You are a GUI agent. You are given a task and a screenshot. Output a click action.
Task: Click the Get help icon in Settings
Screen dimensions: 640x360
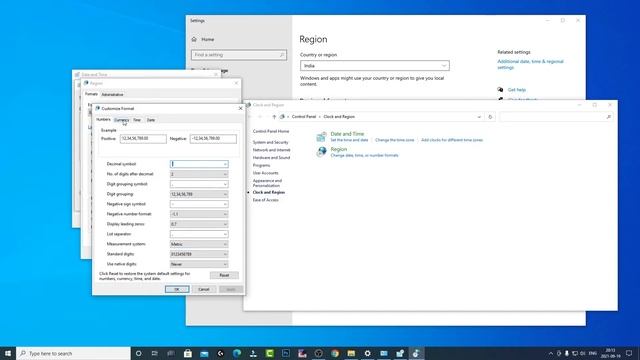tap(500, 90)
